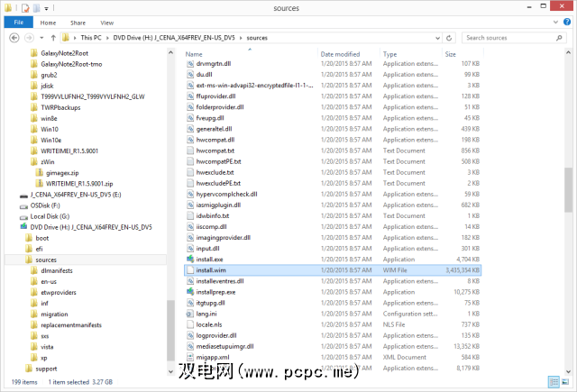The image size is (577, 392).
Task: Open the Home ribbon tab
Action: coord(48,23)
